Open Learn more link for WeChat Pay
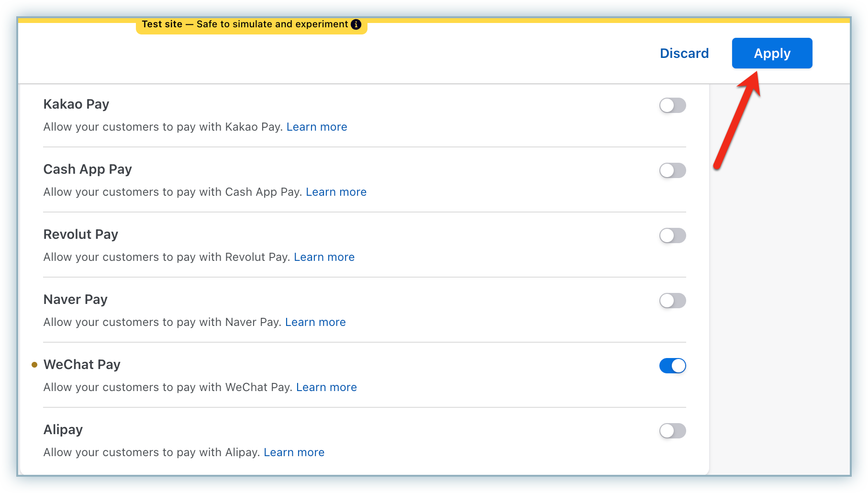 pos(326,387)
